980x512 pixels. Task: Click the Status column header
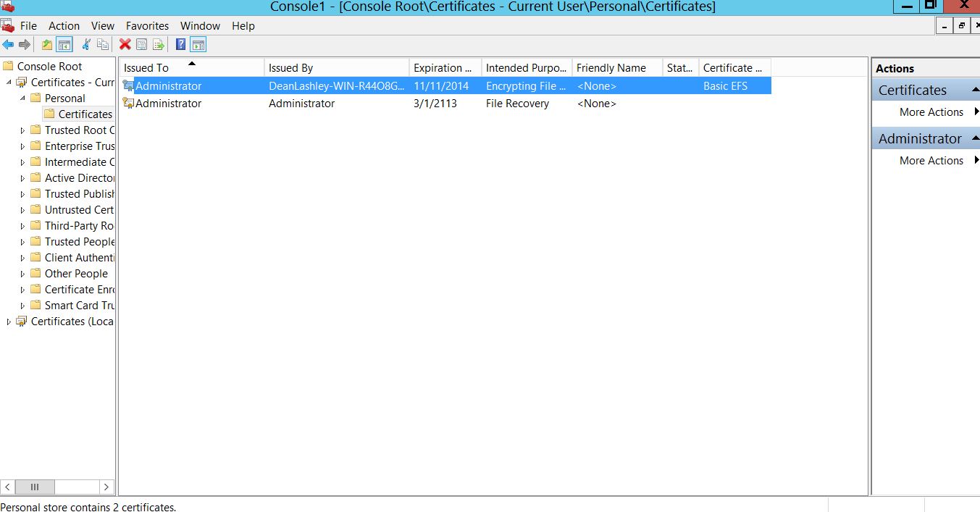click(681, 67)
